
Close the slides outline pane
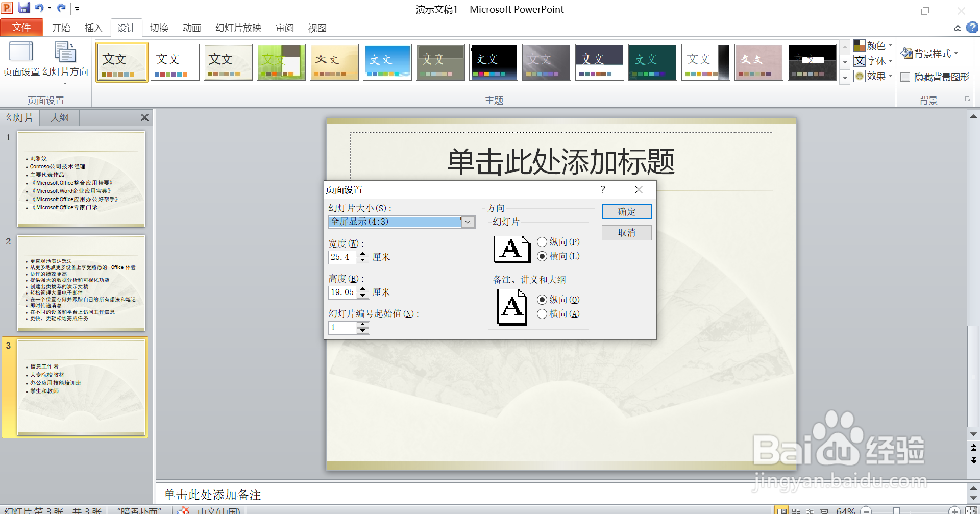click(x=144, y=118)
